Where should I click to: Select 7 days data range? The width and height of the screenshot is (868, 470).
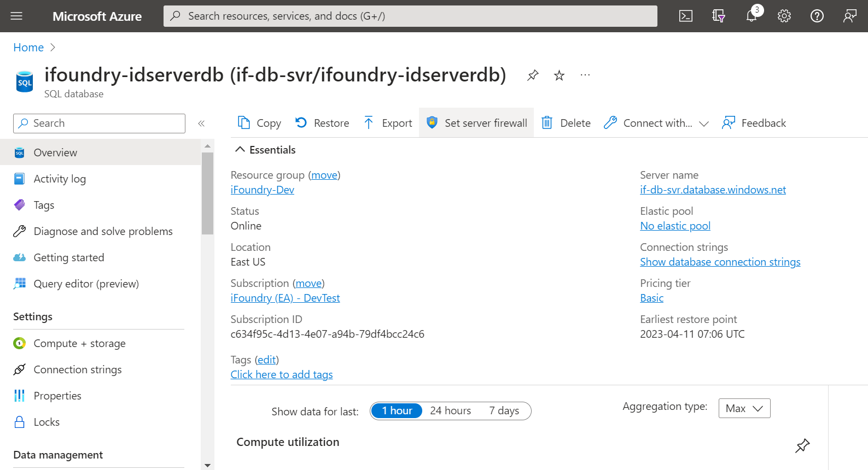point(504,411)
